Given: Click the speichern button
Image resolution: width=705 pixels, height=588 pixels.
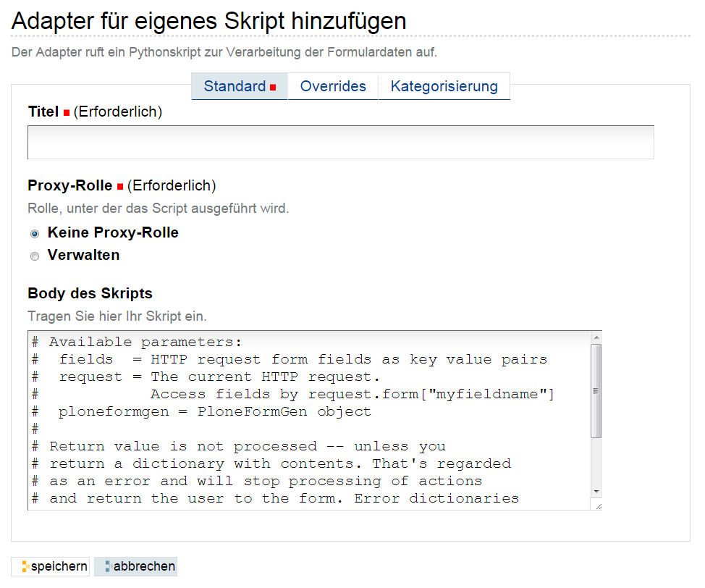Looking at the screenshot, I should point(51,566).
